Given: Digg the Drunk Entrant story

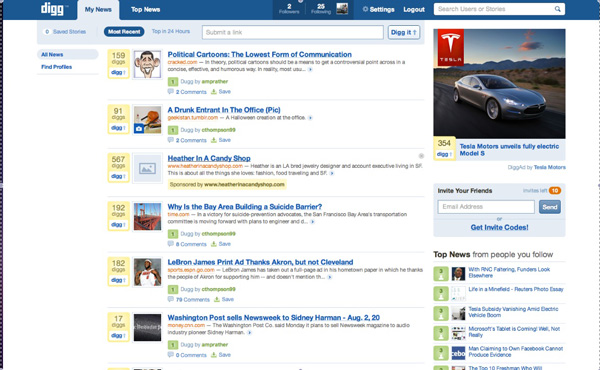Looking at the screenshot, I should (x=118, y=128).
